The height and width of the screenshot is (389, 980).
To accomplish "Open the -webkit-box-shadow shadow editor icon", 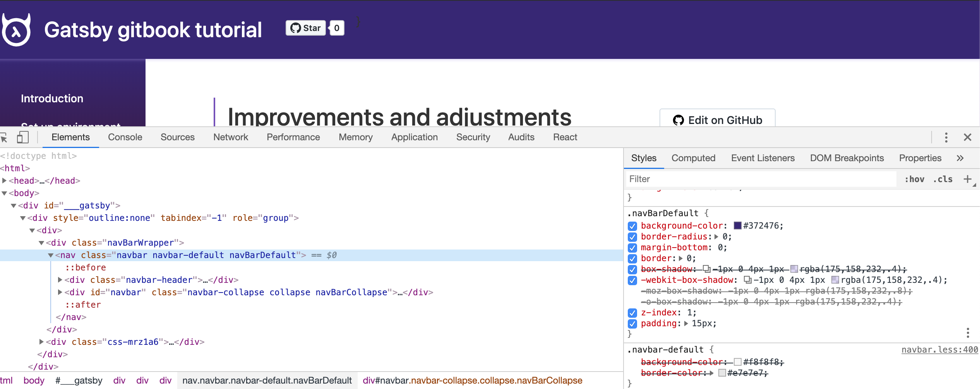I will point(748,280).
